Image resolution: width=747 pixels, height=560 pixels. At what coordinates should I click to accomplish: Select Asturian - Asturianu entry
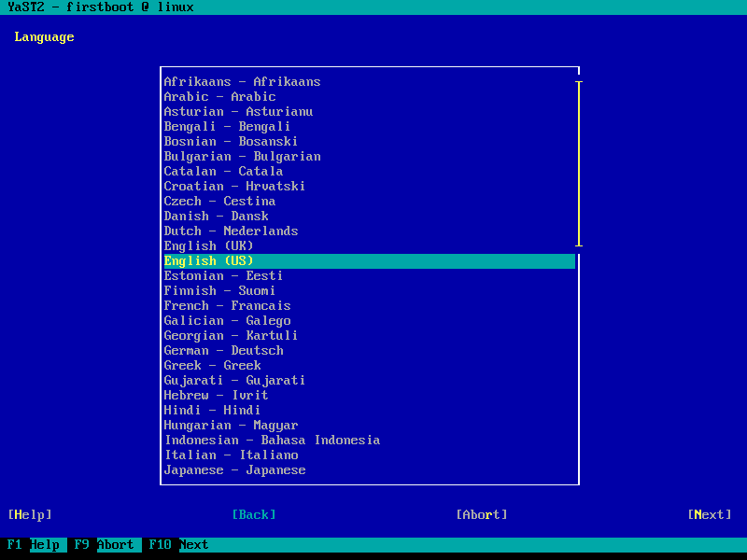pyautogui.click(x=238, y=112)
